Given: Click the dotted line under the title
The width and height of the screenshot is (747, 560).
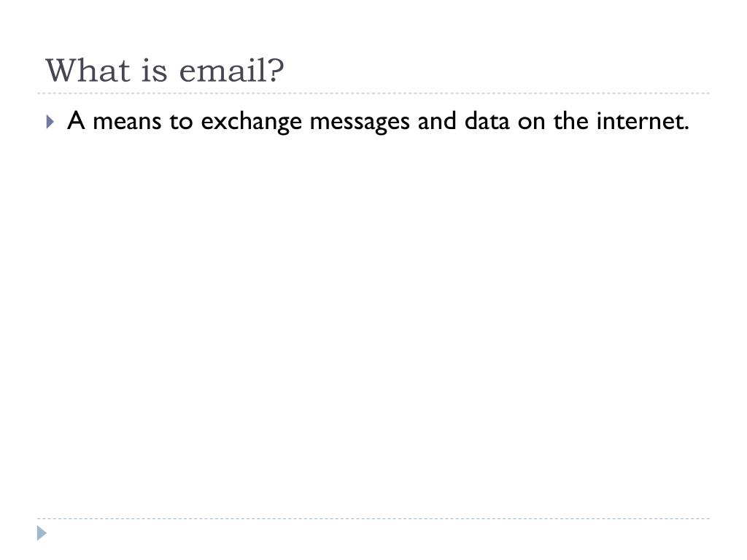Looking at the screenshot, I should tap(373, 93).
